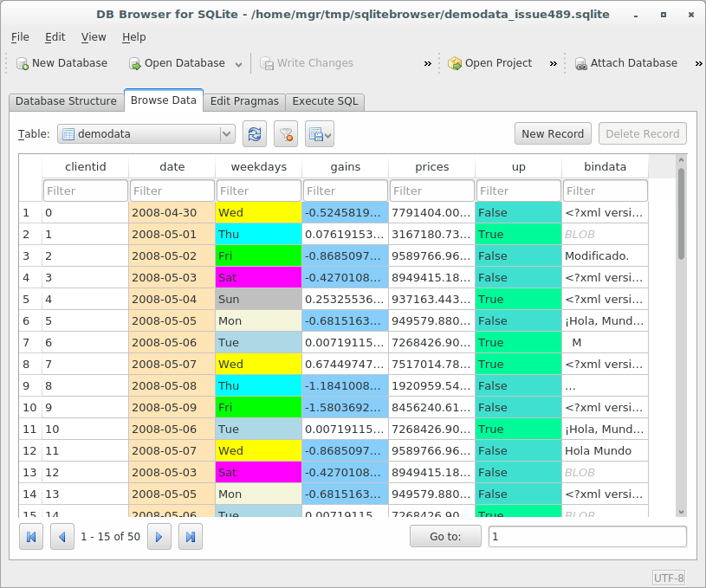Click the New Record button
The width and height of the screenshot is (706, 588).
[x=553, y=133]
